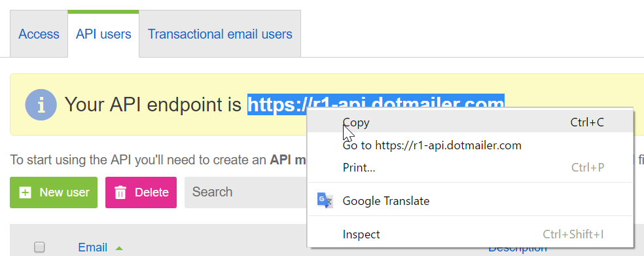Open Google Translate from the context menu
The width and height of the screenshot is (644, 256).
(471, 201)
